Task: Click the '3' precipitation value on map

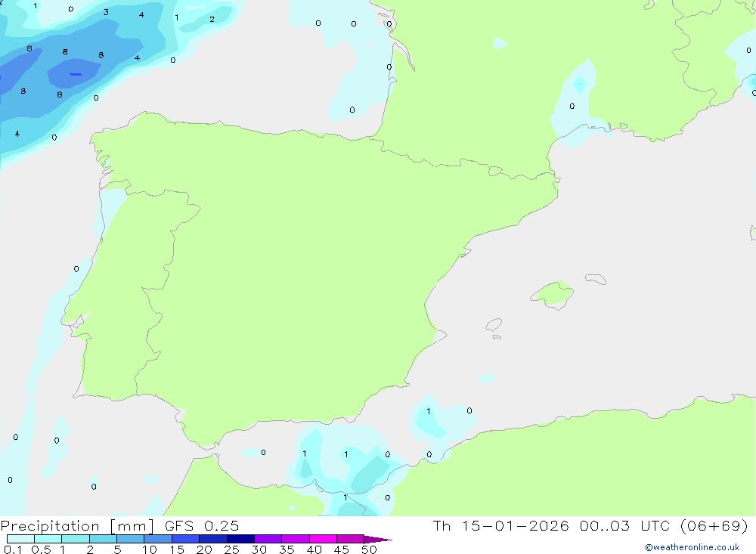Action: click(x=106, y=13)
